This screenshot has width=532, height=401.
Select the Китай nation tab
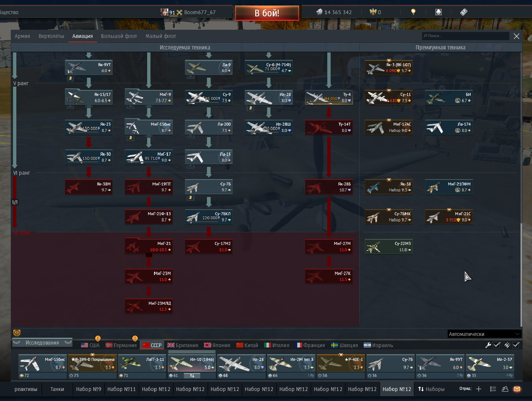tap(247, 345)
